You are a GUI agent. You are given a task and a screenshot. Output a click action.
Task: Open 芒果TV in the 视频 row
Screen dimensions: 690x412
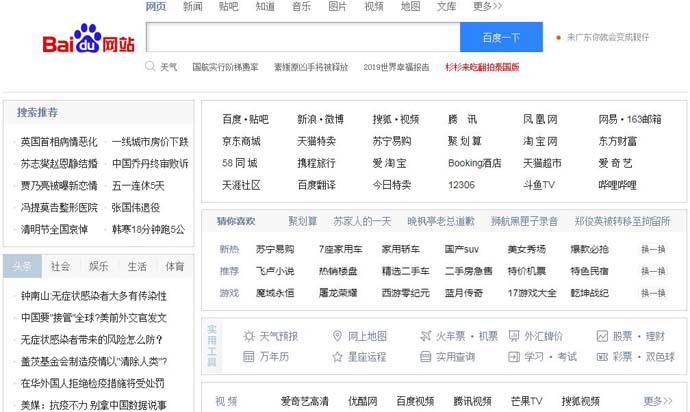coord(527,401)
